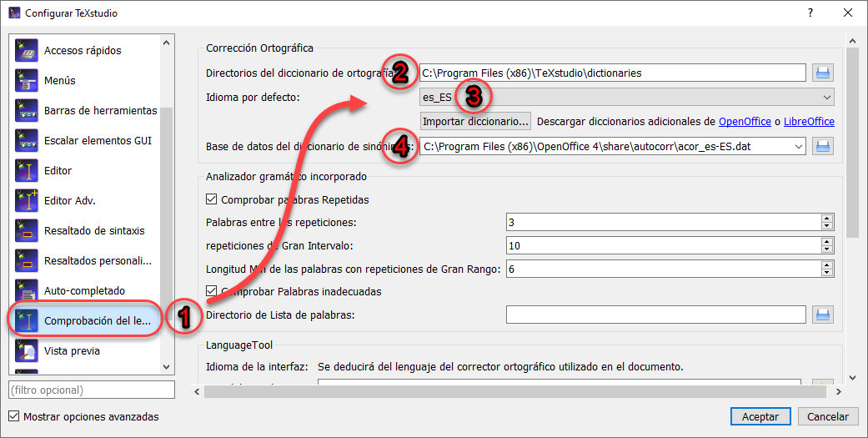868x438 pixels.
Task: Select the Escalar elementos GUI icon
Action: (28, 141)
